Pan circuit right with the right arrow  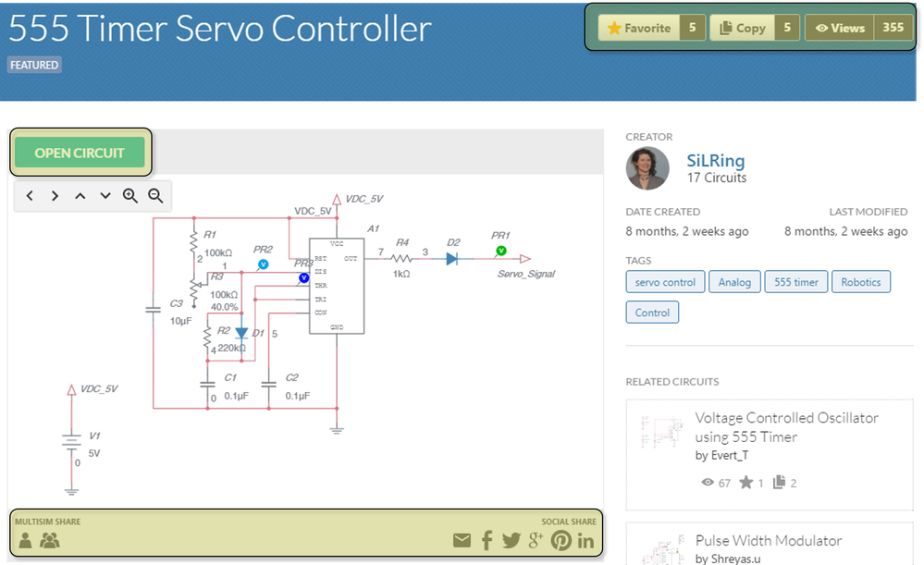55,196
